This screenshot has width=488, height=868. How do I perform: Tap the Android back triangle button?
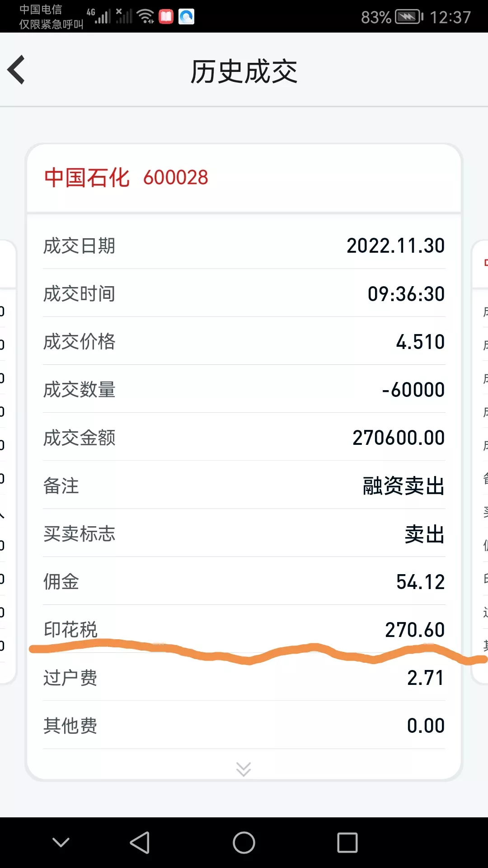click(x=140, y=843)
